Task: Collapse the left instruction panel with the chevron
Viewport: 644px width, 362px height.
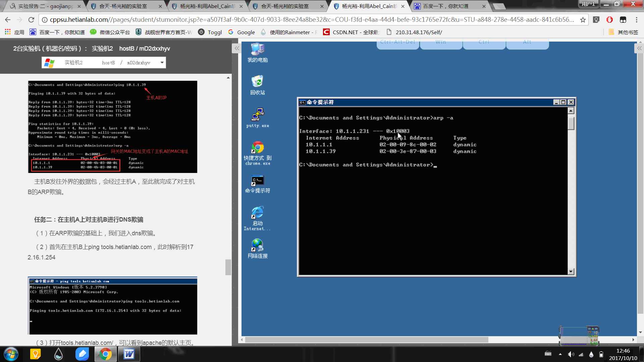Action: pos(236,48)
